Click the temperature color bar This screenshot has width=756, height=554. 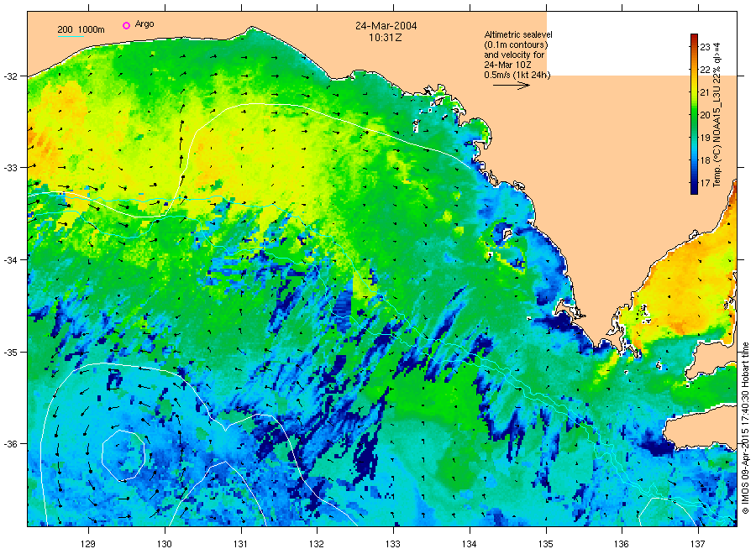694,114
